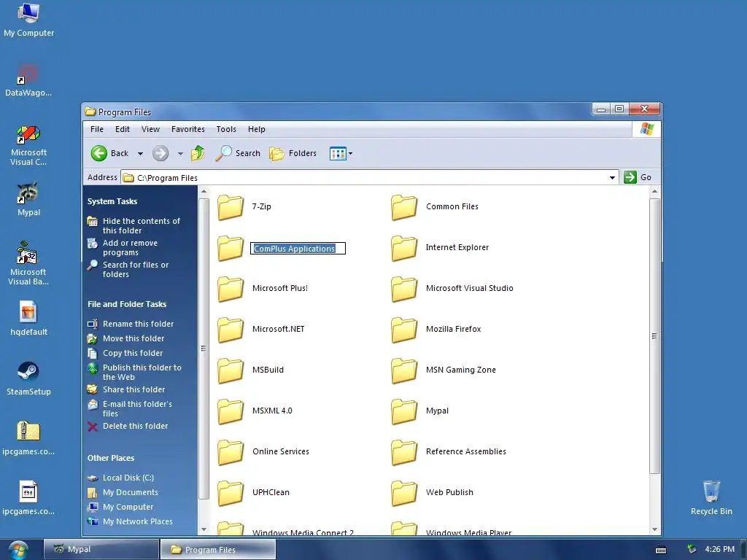The height and width of the screenshot is (560, 747).
Task: Click the Forward arrow icon
Action: click(x=160, y=153)
